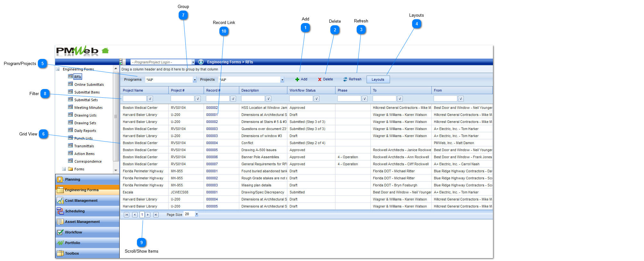Viewport: 644px width, 261px height.
Task: Click the Portfolio module icon
Action: pos(60,243)
